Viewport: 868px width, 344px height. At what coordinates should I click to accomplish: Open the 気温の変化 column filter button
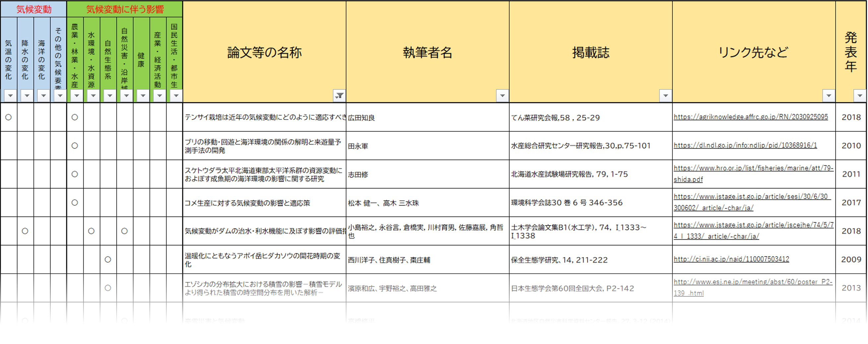(x=11, y=96)
